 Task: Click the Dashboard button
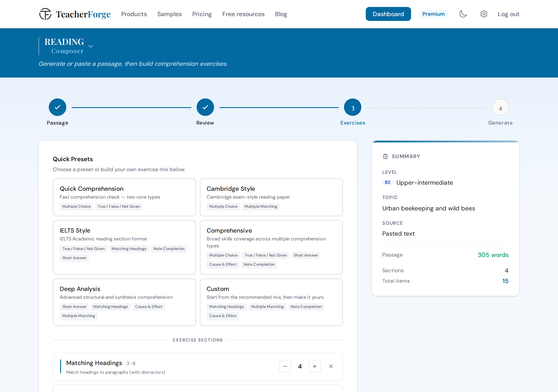(x=388, y=14)
